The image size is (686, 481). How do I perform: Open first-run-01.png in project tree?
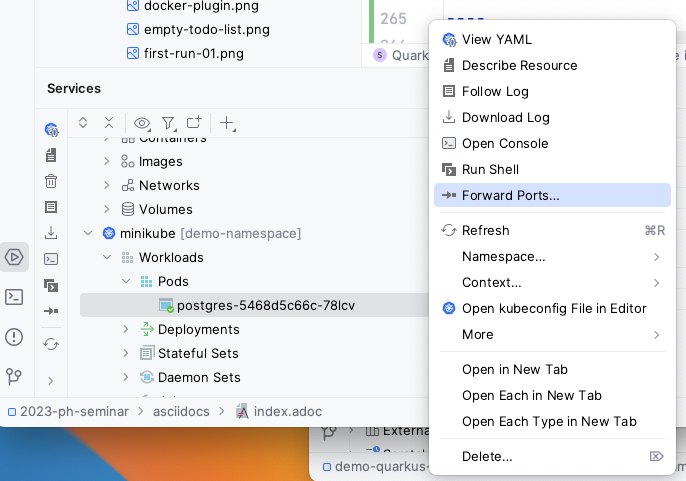click(x=185, y=53)
